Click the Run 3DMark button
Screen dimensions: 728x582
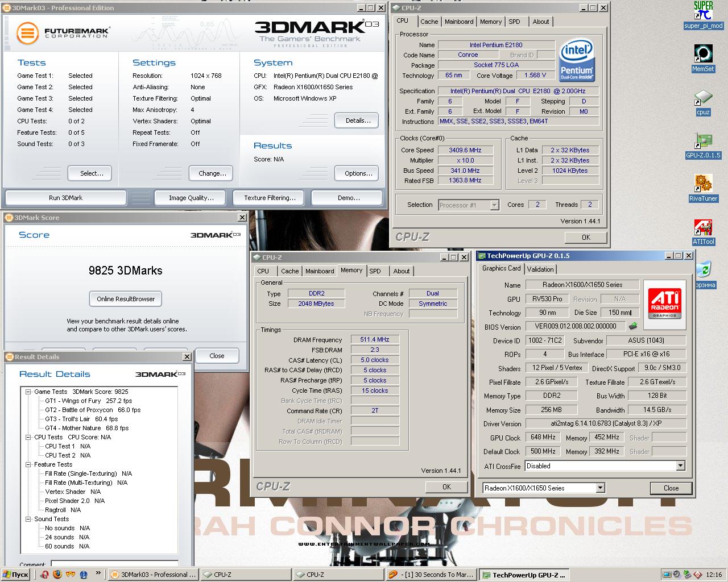pos(65,198)
